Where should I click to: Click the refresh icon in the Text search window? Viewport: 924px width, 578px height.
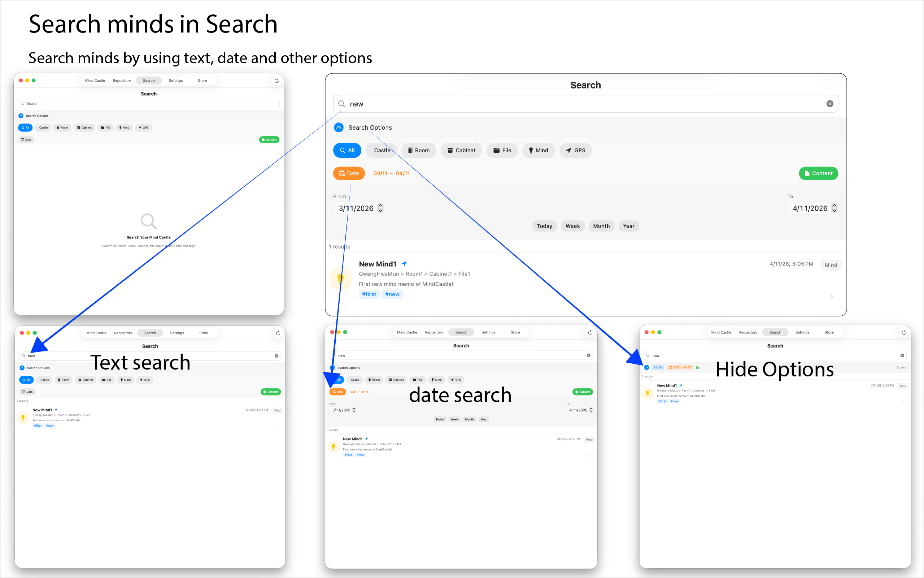pyautogui.click(x=278, y=333)
